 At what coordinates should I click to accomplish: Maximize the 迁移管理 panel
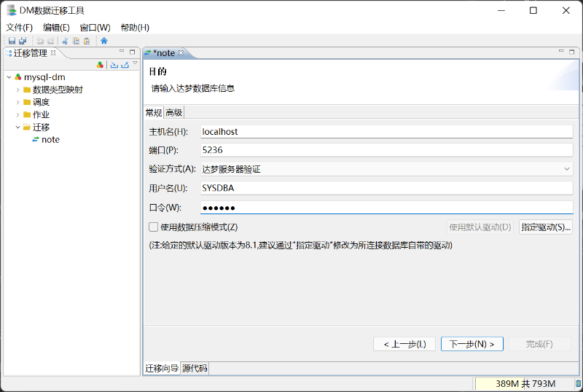tap(133, 52)
